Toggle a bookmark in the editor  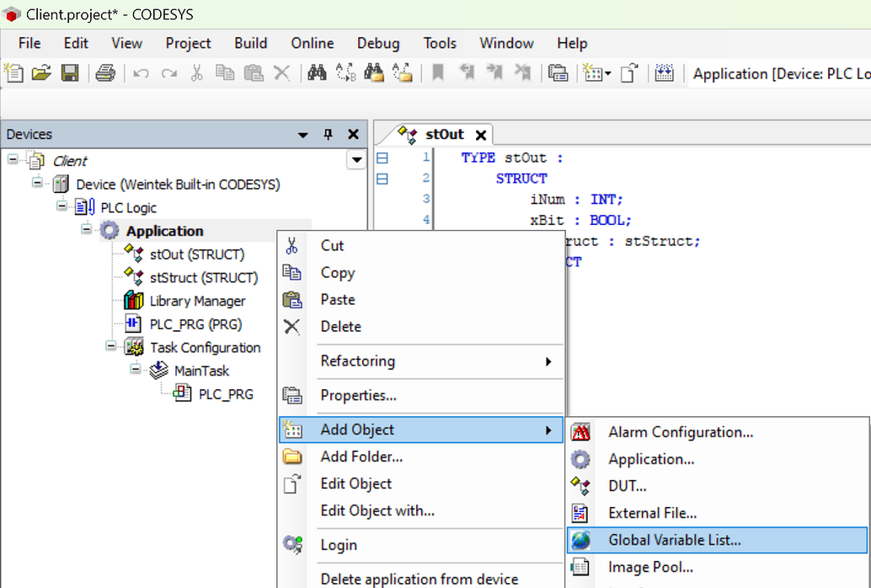point(438,73)
